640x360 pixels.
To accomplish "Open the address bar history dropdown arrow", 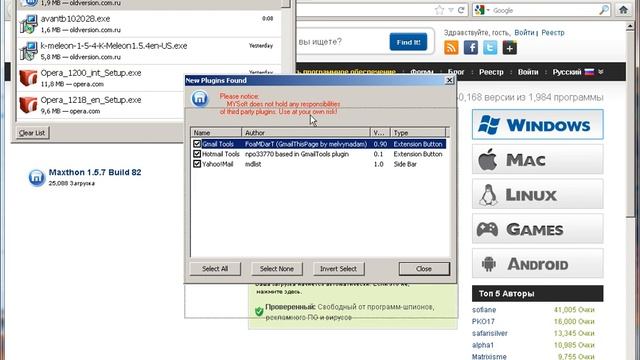I will coord(451,10).
